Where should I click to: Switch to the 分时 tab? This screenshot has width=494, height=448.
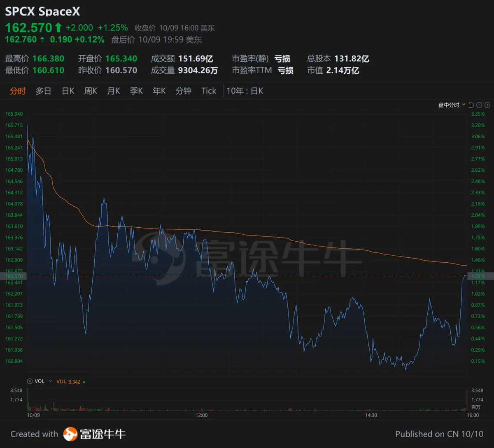[x=18, y=91]
